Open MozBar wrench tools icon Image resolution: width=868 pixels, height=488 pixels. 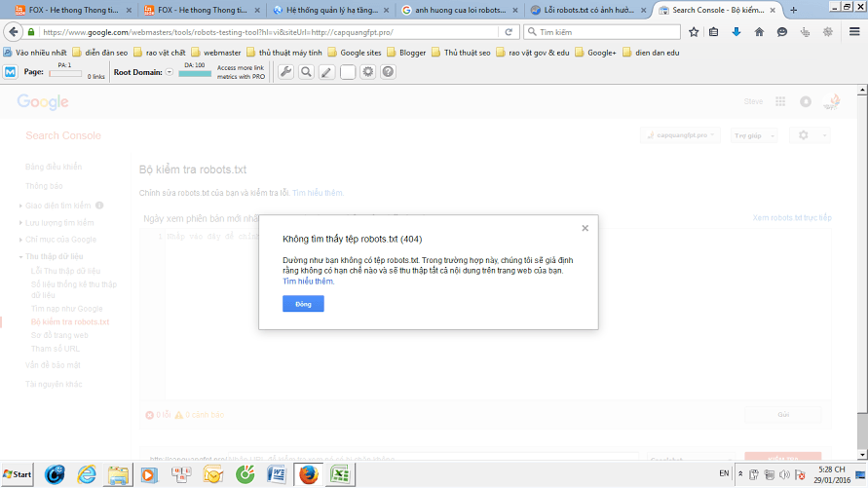point(285,72)
